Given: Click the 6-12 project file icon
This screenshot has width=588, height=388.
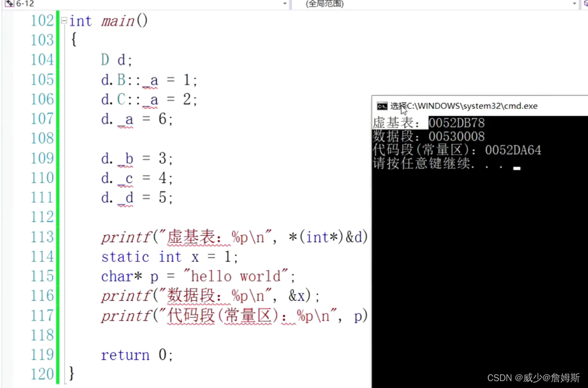Looking at the screenshot, I should [x=9, y=4].
